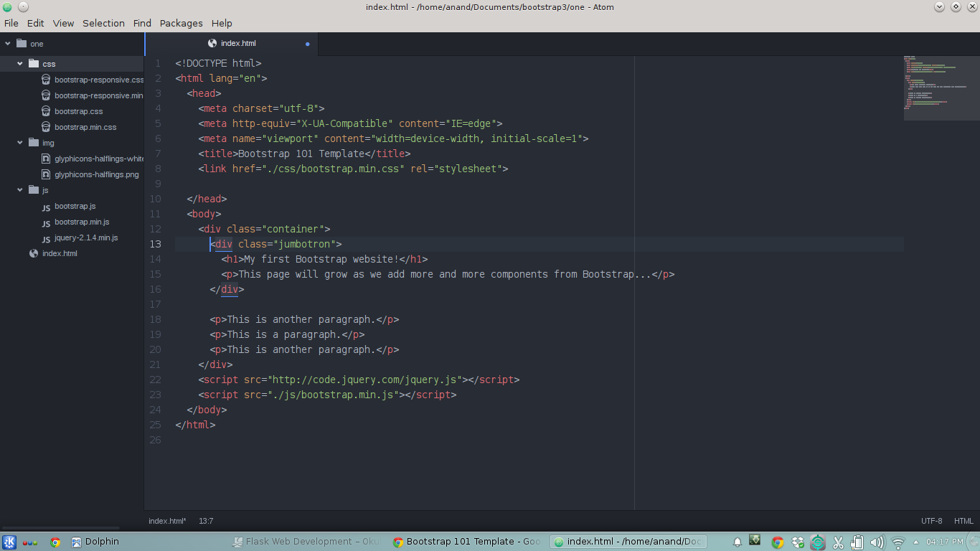Click line number 13 in the gutter

pos(156,244)
